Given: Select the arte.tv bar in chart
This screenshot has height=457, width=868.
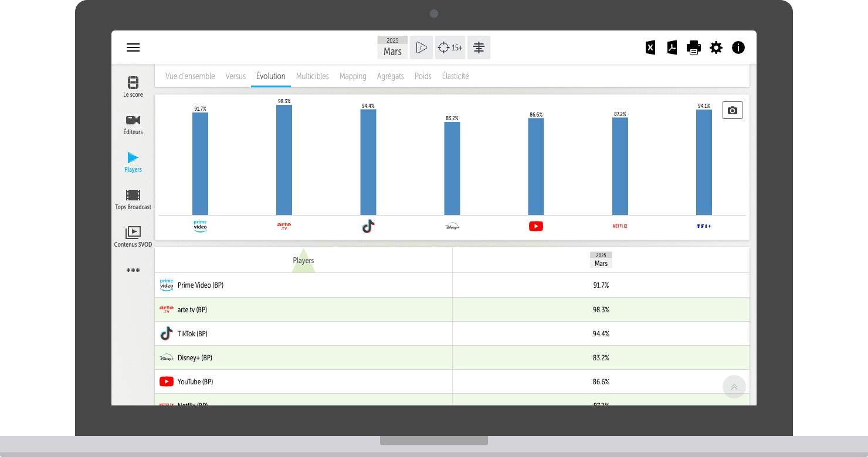Looking at the screenshot, I should [284, 159].
